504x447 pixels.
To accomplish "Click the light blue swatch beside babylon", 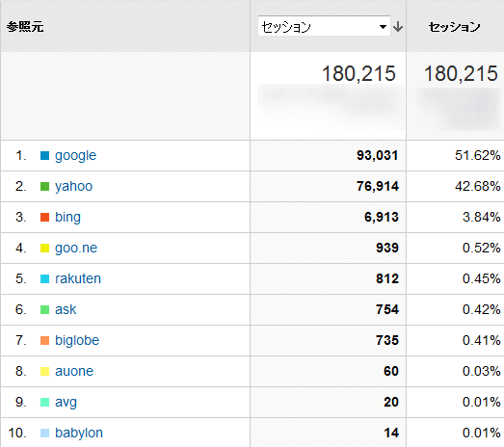I will tap(44, 433).
